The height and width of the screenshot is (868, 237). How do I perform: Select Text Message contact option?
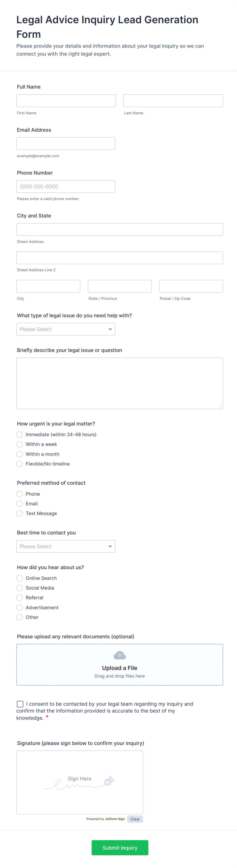20,514
